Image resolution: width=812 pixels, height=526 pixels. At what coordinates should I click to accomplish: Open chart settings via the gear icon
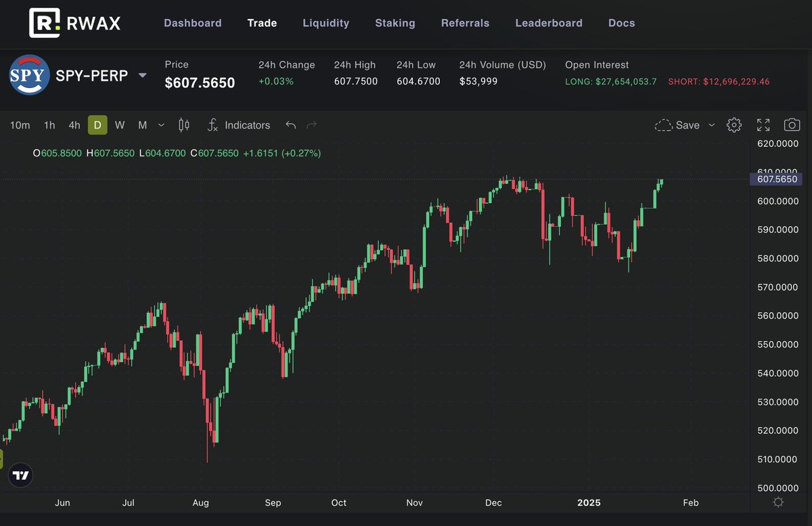coord(734,125)
